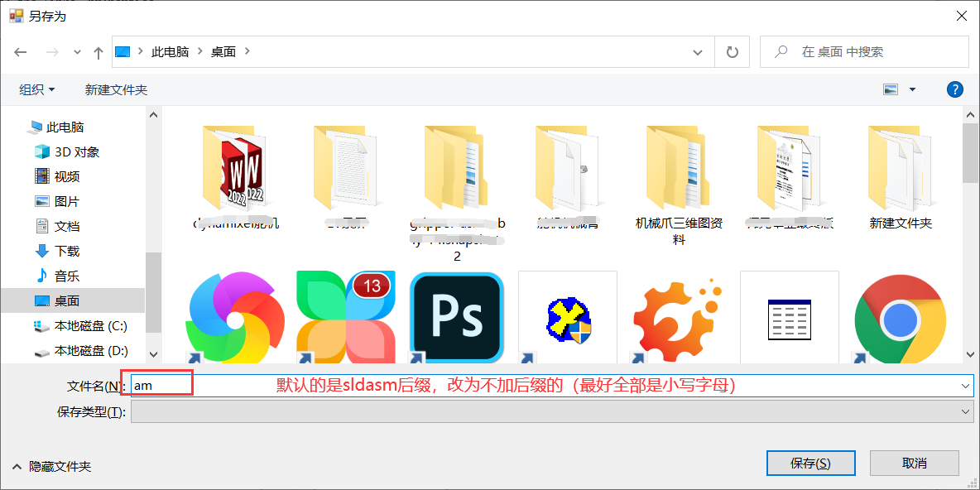Screen dimensions: 980x490
Task: Select 此电脑 in the address path
Action: (x=170, y=52)
